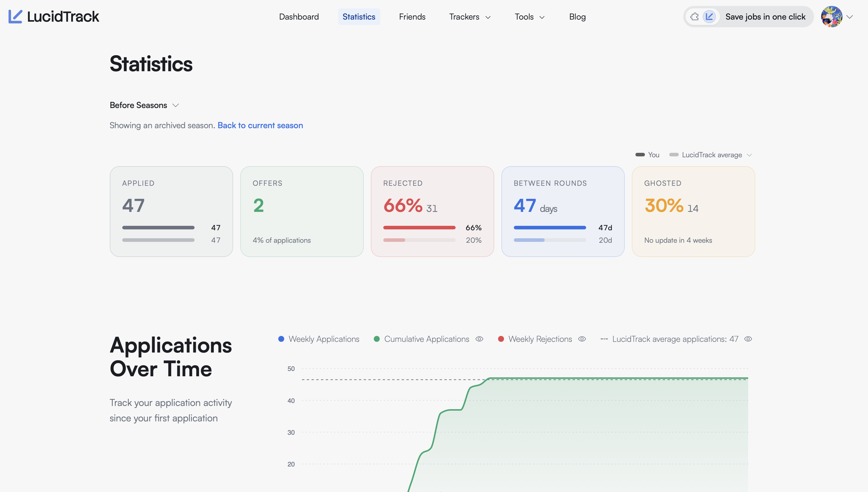The height and width of the screenshot is (492, 868).
Task: Expand the Before Seasons season selector
Action: (144, 105)
